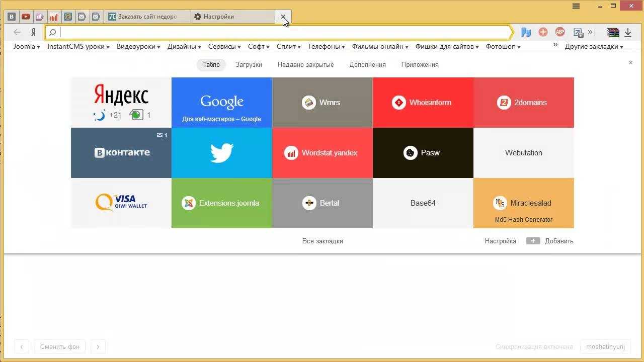
Task: Click the red plus extension icon
Action: (543, 32)
